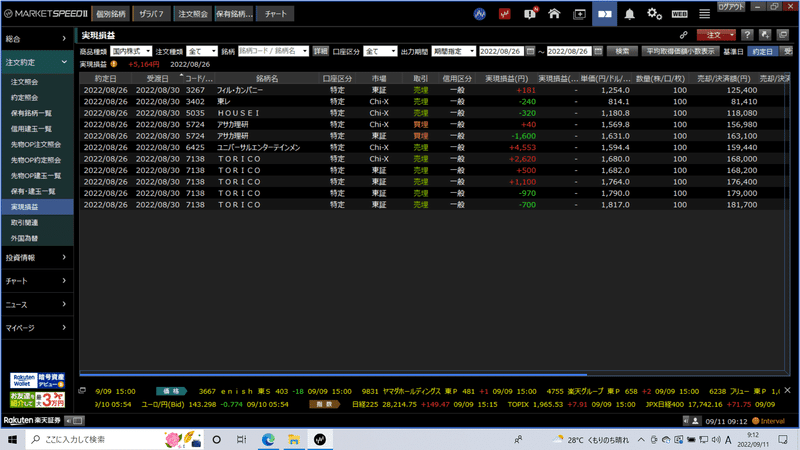Switch to the ザラバ７ tab
This screenshot has height=450, width=800.
(152, 14)
